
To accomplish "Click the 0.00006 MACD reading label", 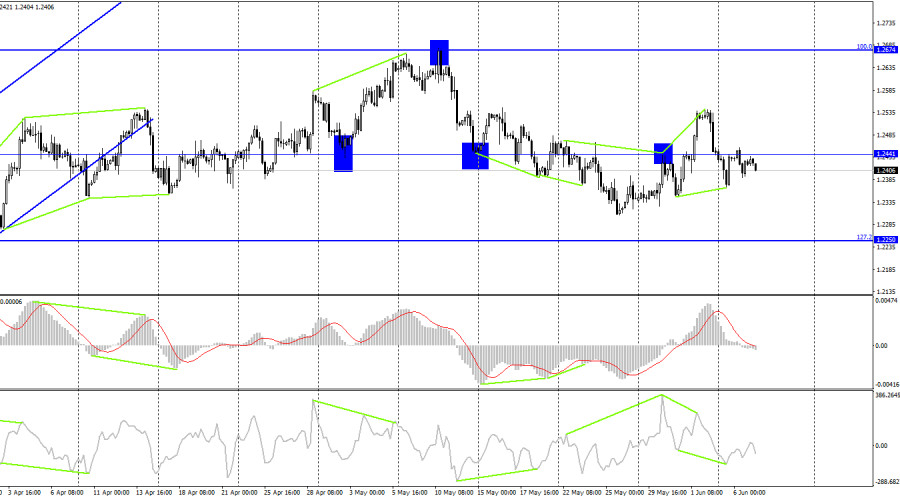I will click(x=11, y=301).
